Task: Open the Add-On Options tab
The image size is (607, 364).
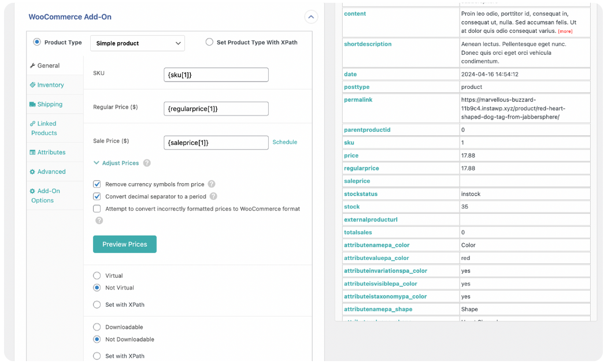Action: pyautogui.click(x=45, y=195)
